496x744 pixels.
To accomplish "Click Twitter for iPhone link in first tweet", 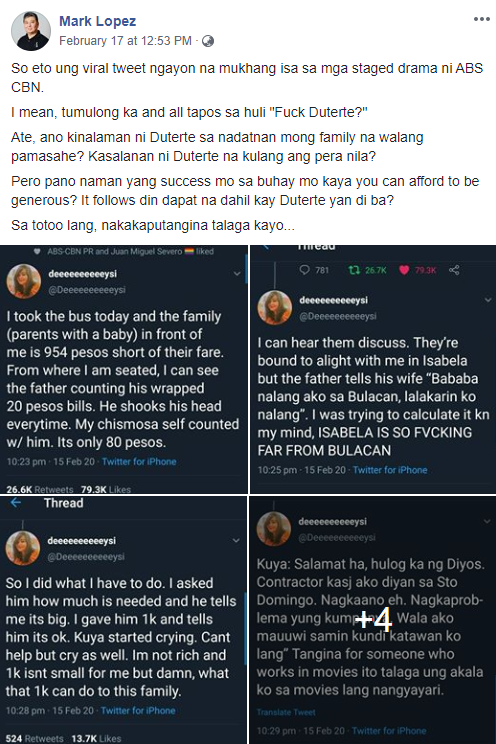I will point(139,462).
